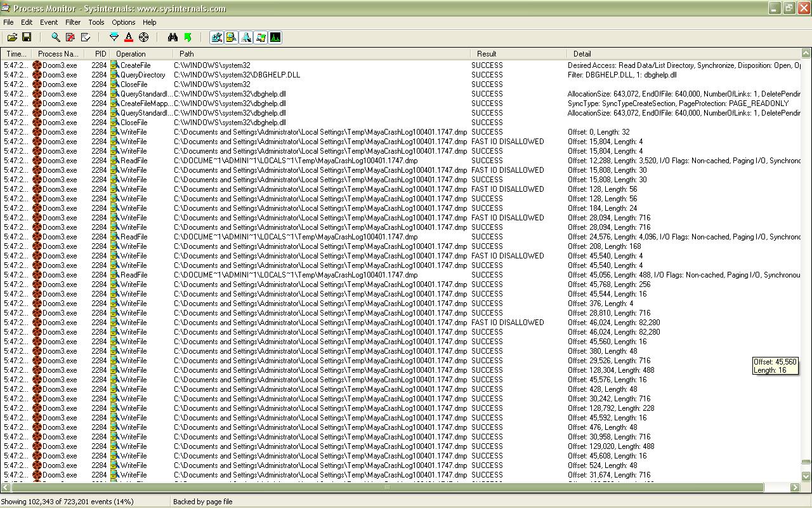Viewport: 812px width, 508px height.
Task: Click the horizontal scrollbar left arrow
Action: (x=6, y=487)
